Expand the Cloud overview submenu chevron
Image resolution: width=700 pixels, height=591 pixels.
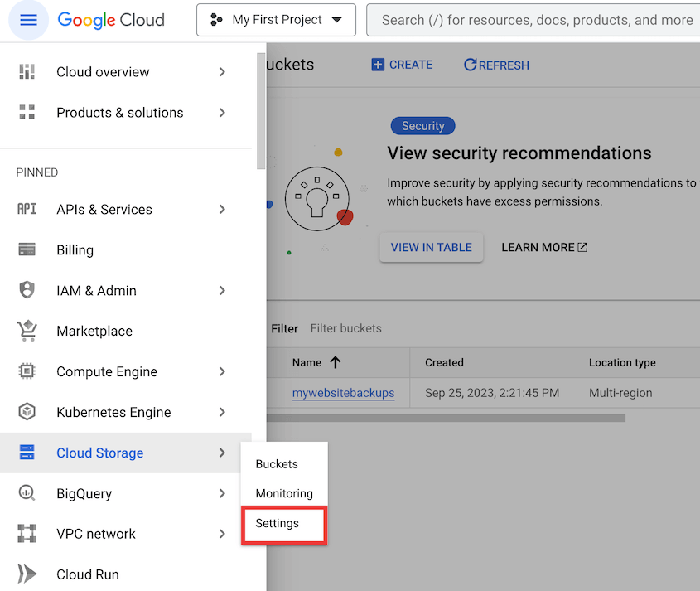coord(222,72)
